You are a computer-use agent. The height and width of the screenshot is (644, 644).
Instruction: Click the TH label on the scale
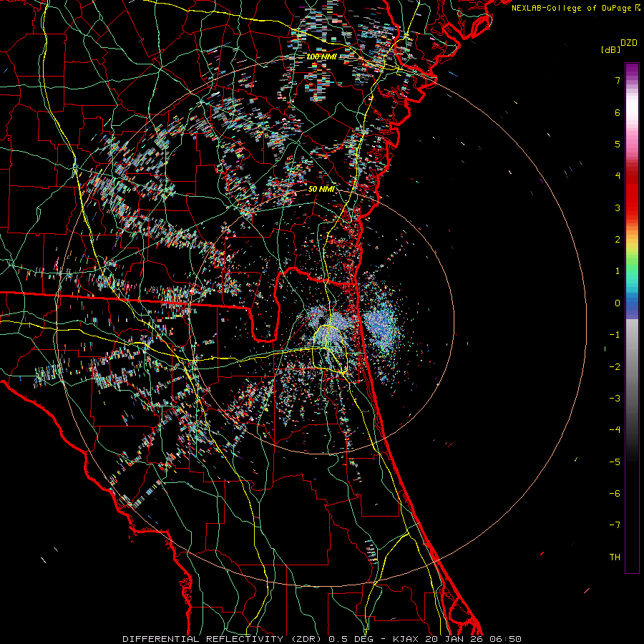pos(615,557)
